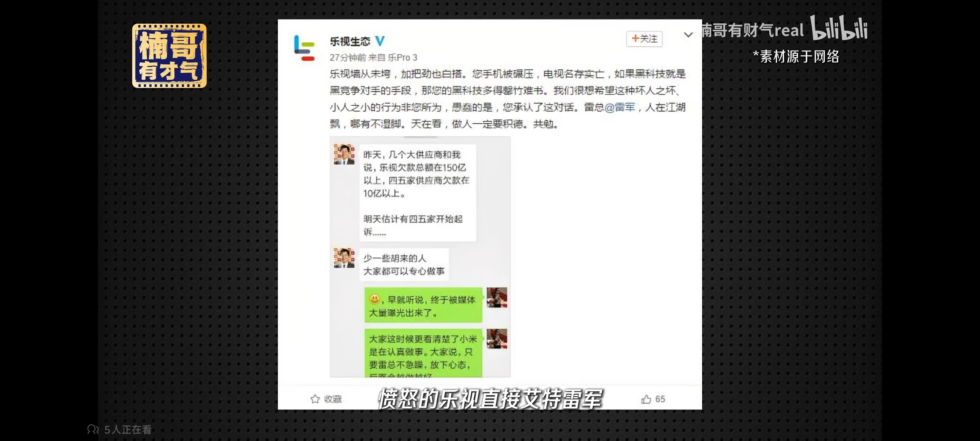
Task: Expand the post options chevron arrow
Action: pos(688,35)
